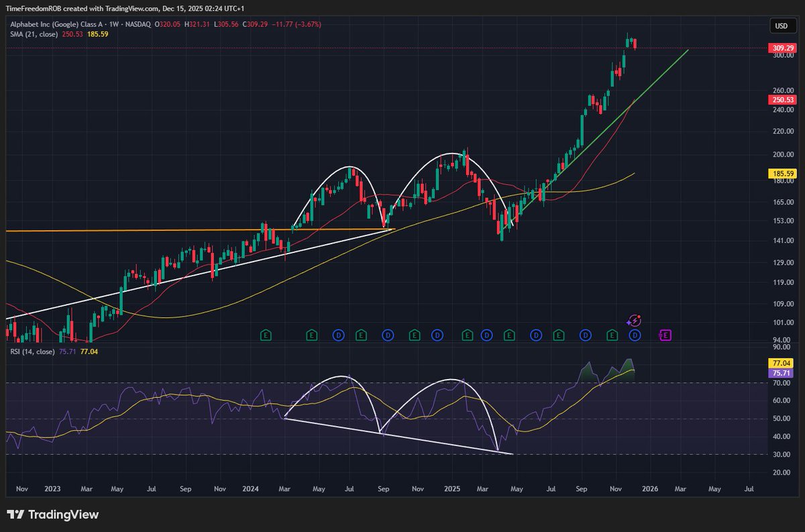This screenshot has height=532, width=805.
Task: Click the late October 2025 earnings marker
Action: (x=612, y=334)
